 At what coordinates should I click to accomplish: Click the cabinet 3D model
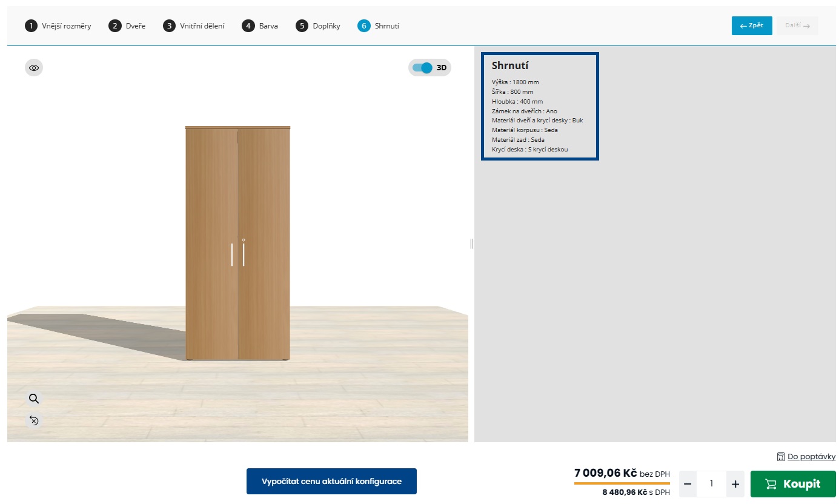tap(237, 244)
